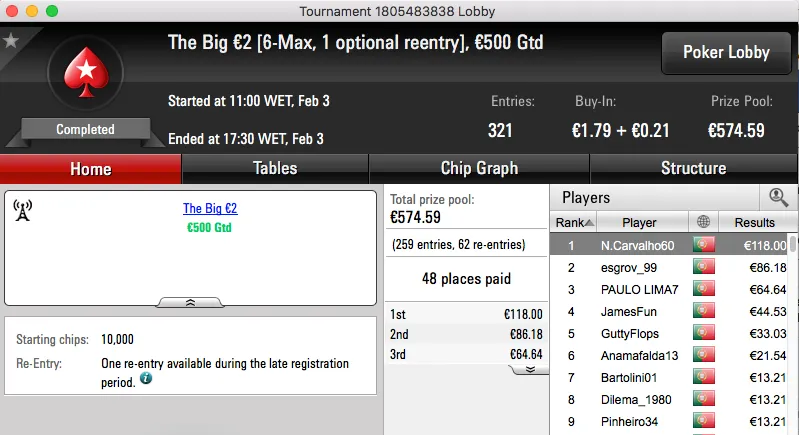
Task: Click the tournament broadcast antenna icon
Action: [x=23, y=209]
